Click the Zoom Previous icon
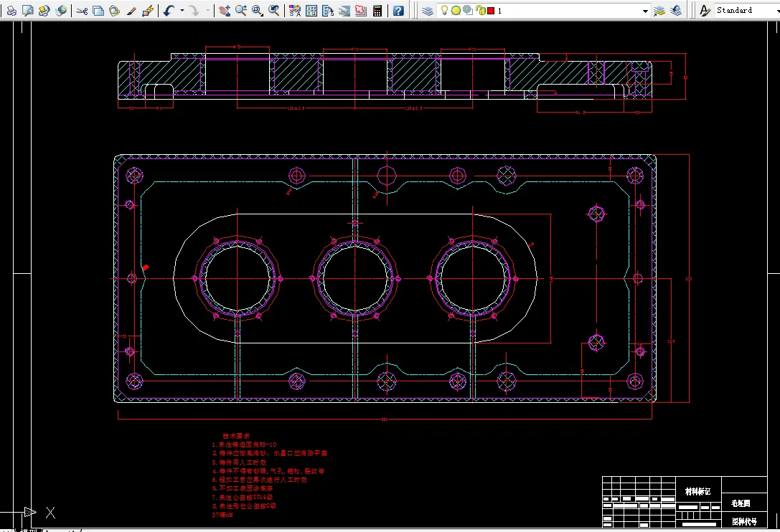Viewport: 780px width, 532px height. [274, 11]
